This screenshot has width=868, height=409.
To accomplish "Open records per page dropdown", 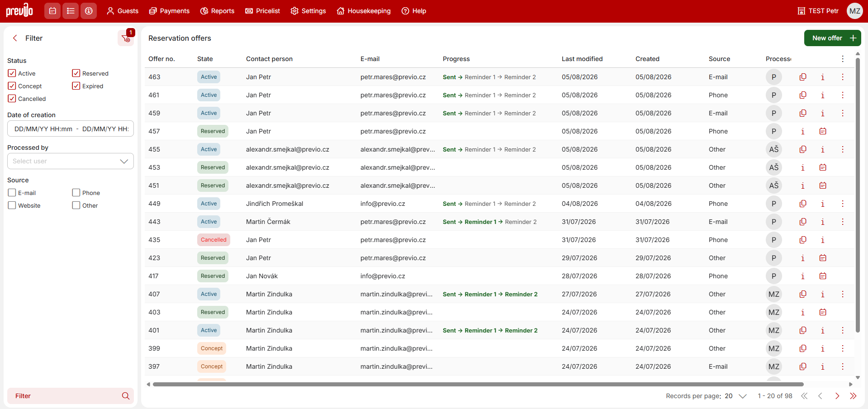I will (x=735, y=396).
